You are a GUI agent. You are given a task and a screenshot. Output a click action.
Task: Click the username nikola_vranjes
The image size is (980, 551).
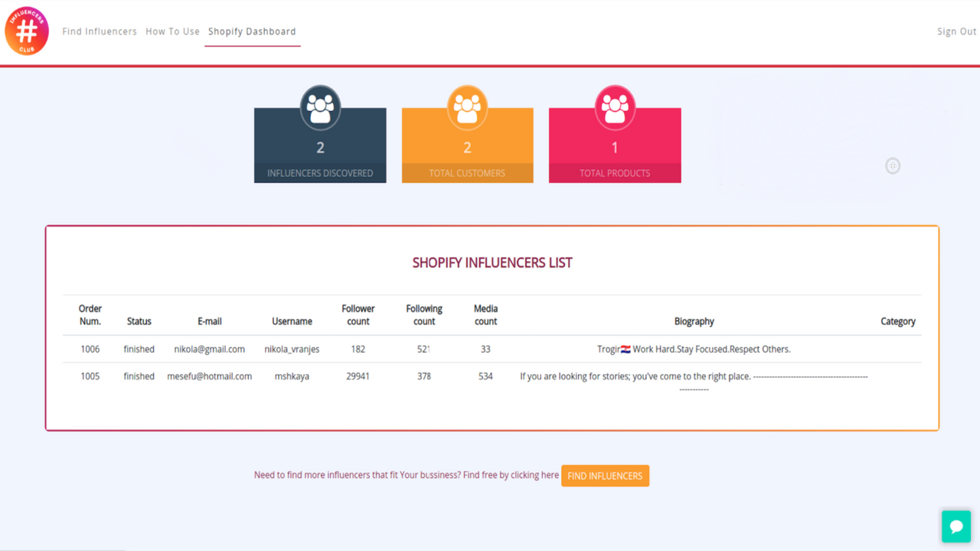pyautogui.click(x=292, y=349)
